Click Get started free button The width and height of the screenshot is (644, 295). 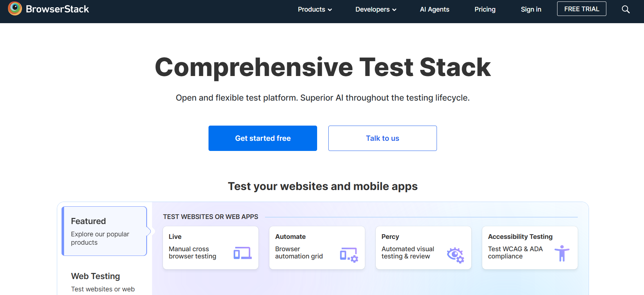tap(263, 138)
